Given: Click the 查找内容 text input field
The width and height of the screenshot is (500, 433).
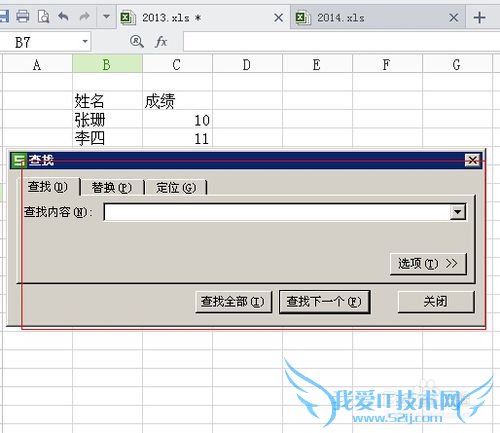Looking at the screenshot, I should click(277, 212).
